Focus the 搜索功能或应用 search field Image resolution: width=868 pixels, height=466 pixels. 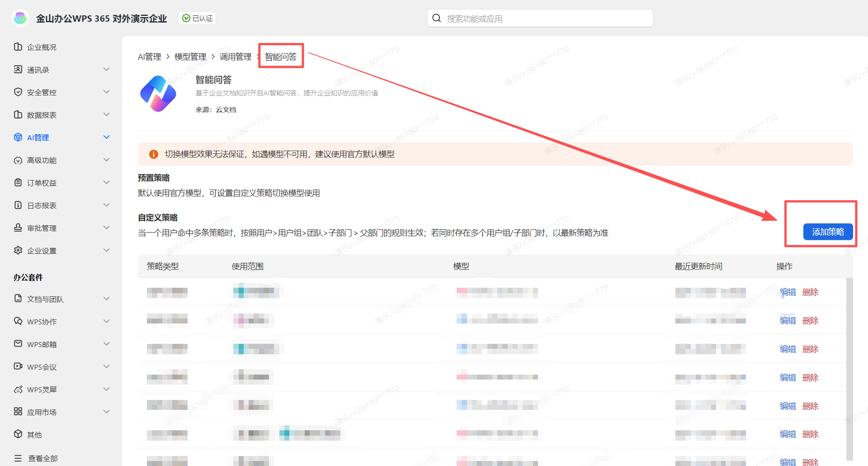click(540, 18)
